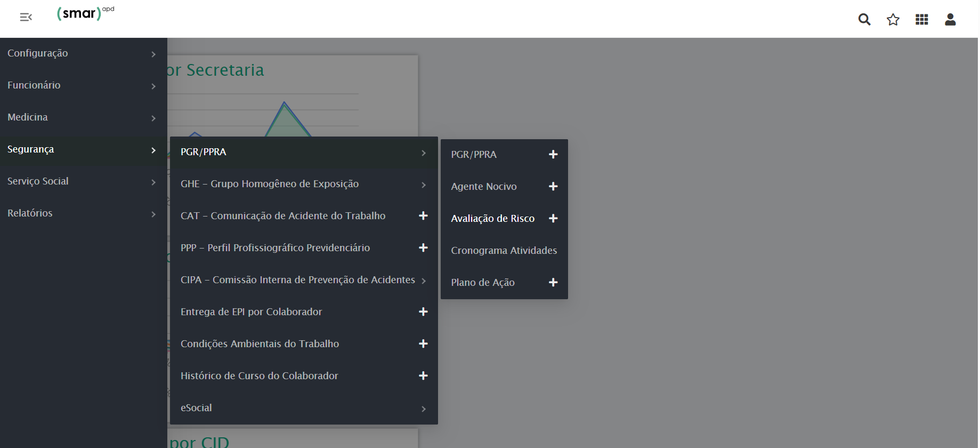Screen dimensions: 980x448
Task: Open Condições Ambientais do Trabalho entry
Action: pos(260,343)
